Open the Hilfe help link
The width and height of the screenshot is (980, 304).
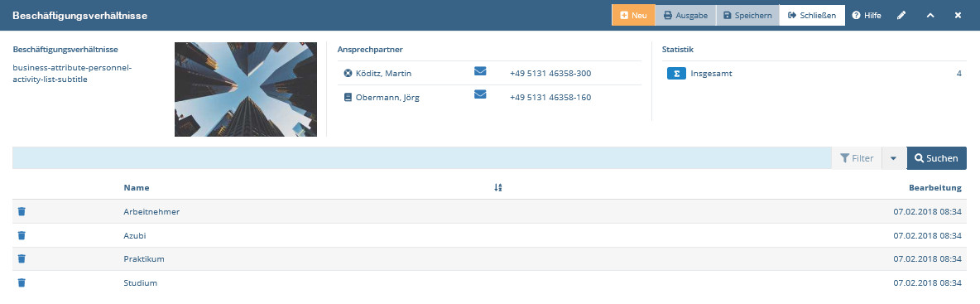click(x=867, y=15)
